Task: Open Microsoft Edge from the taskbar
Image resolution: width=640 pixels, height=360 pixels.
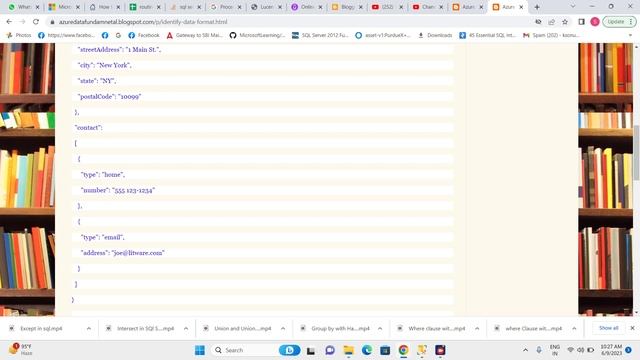Action: pyautogui.click(x=367, y=350)
